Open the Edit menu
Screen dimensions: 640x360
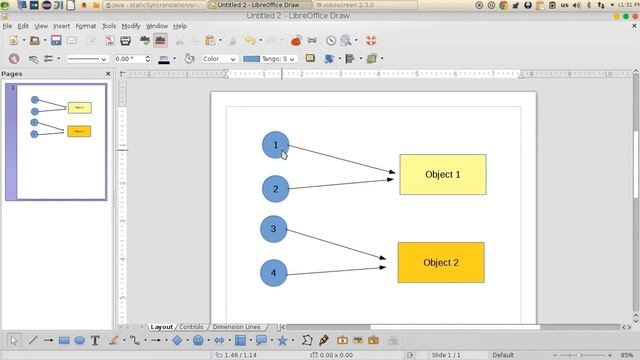point(23,26)
